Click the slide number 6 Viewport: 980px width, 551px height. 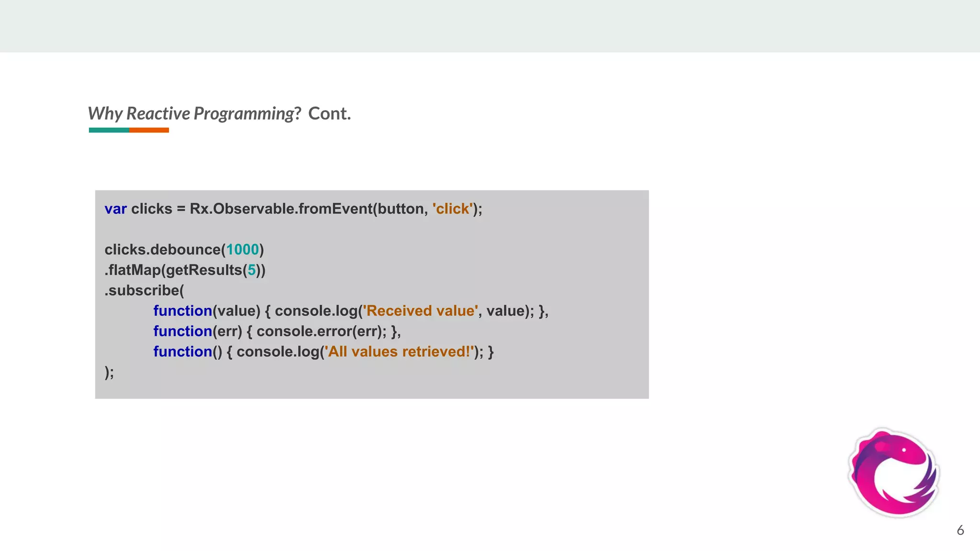click(x=960, y=530)
